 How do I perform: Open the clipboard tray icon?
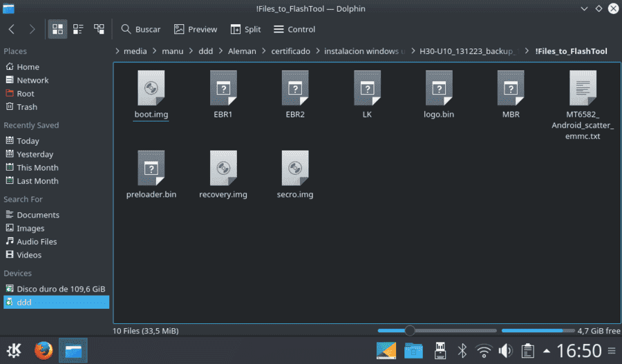click(x=527, y=350)
